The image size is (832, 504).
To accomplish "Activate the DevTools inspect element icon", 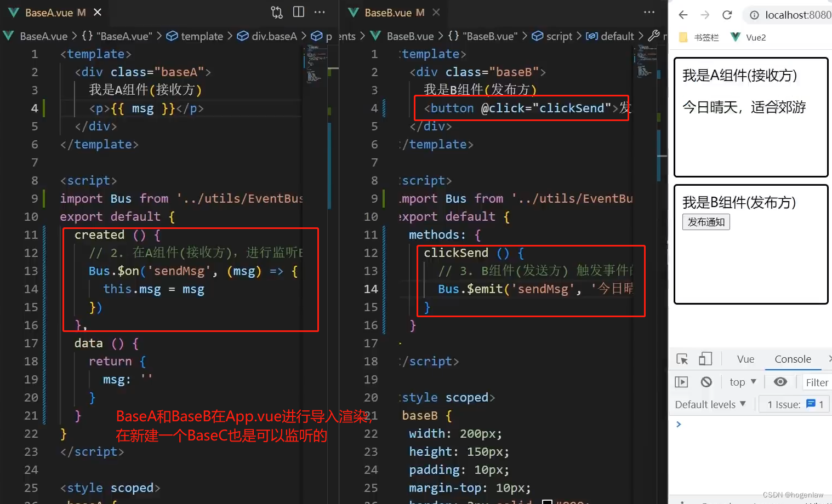I will coord(682,359).
